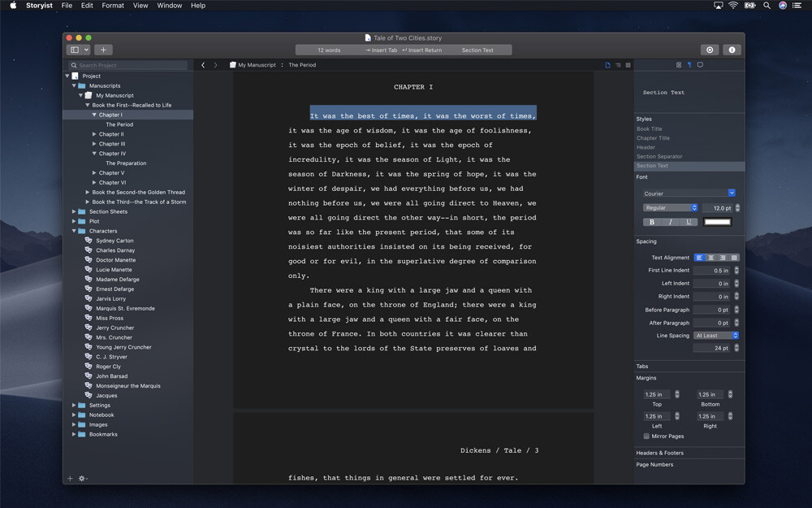Set text alignment to left
Screen dimensions: 812x508
click(700, 258)
